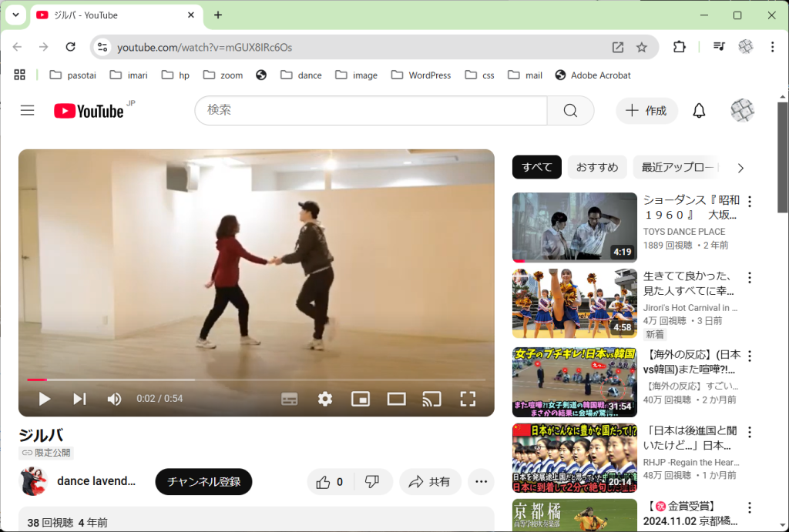
Task: Open the pasotai bookmarks folder
Action: 73,75
